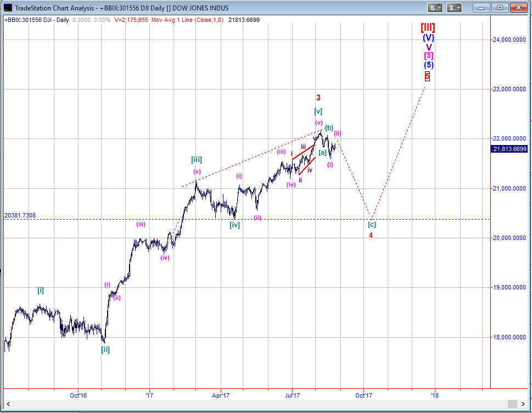Screen dimensions: 532x413
Task: Select the red '4' wave label
Action: point(371,235)
